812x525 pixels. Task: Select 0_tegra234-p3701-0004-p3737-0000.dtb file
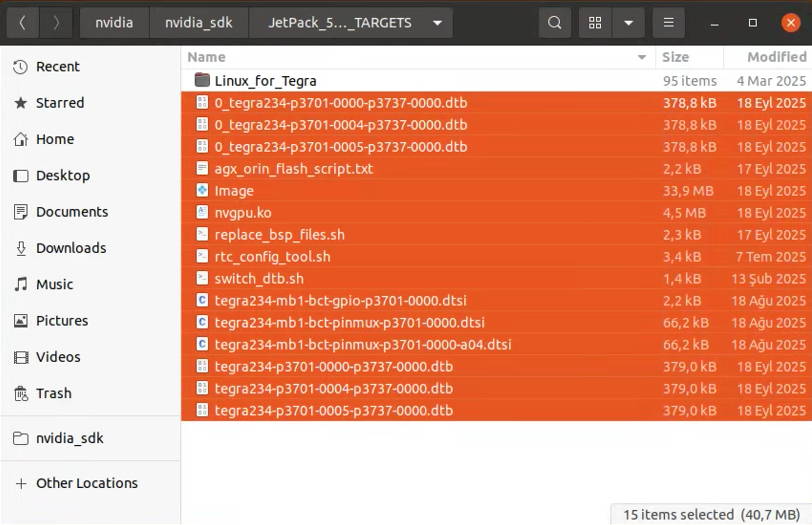497,125
